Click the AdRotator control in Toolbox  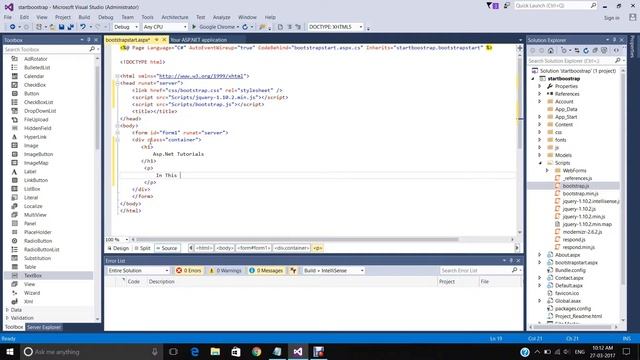36,59
